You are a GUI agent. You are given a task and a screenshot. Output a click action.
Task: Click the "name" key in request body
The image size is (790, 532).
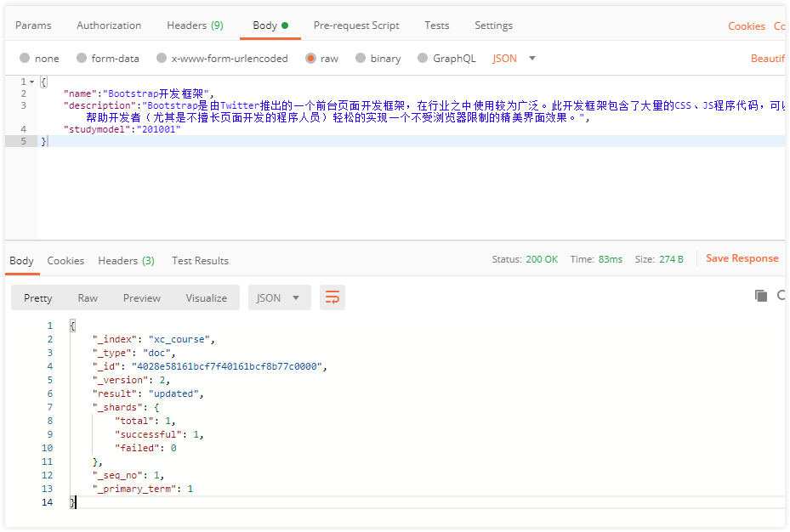(x=80, y=93)
